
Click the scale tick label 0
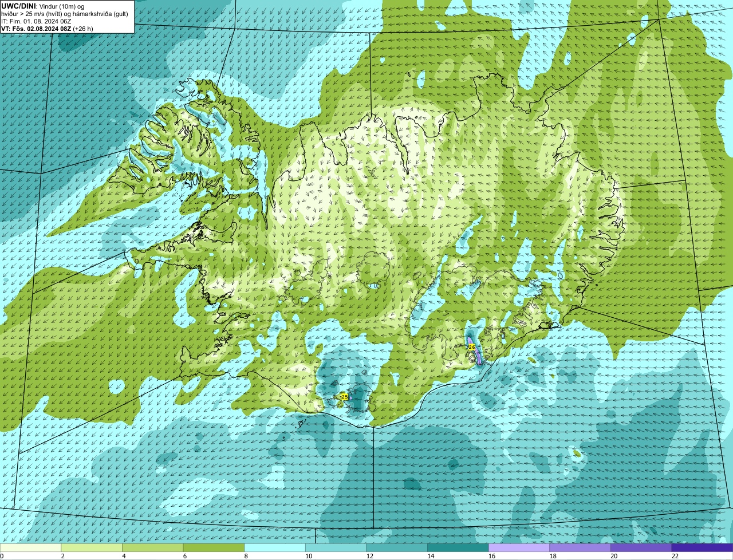[x=2, y=556]
